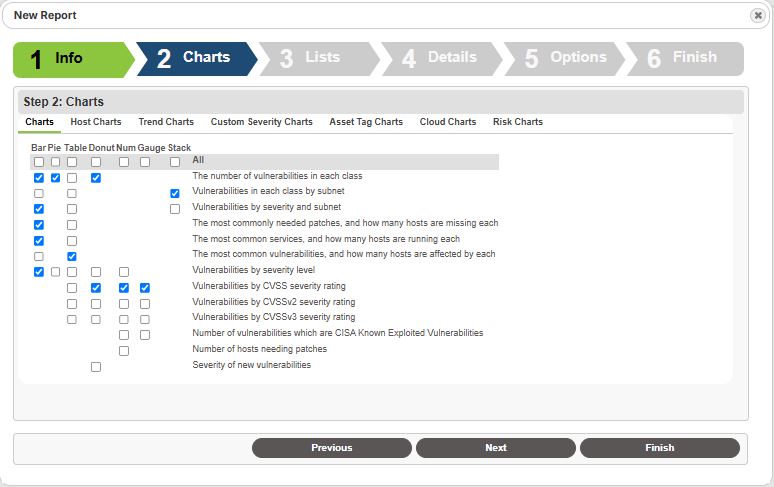Check Gauge for CVSSv3 severity rating
The image size is (774, 487).
click(x=145, y=319)
